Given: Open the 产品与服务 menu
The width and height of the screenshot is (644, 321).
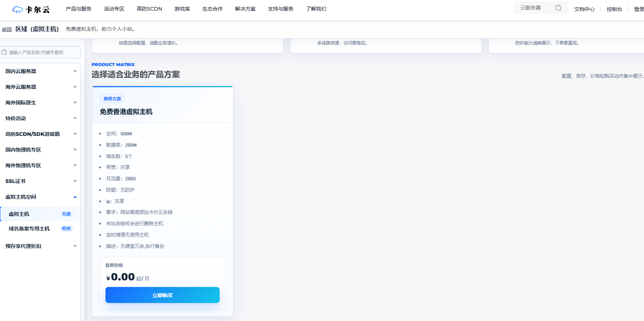Looking at the screenshot, I should point(78,9).
